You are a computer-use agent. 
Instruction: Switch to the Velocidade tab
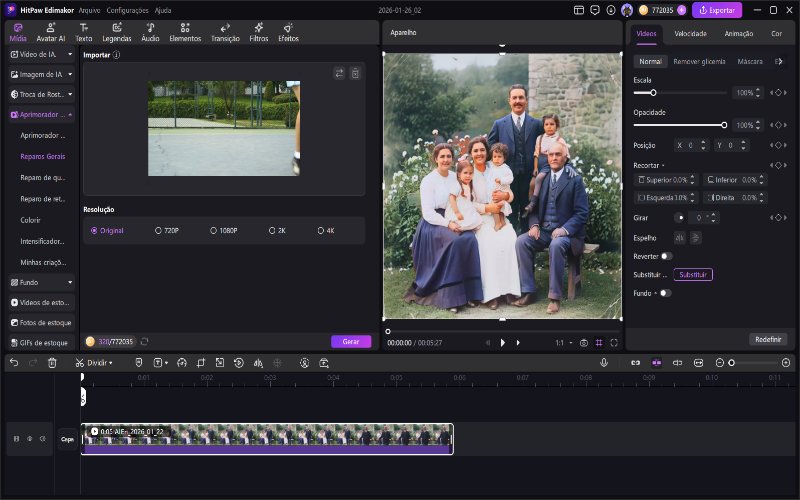click(x=690, y=33)
